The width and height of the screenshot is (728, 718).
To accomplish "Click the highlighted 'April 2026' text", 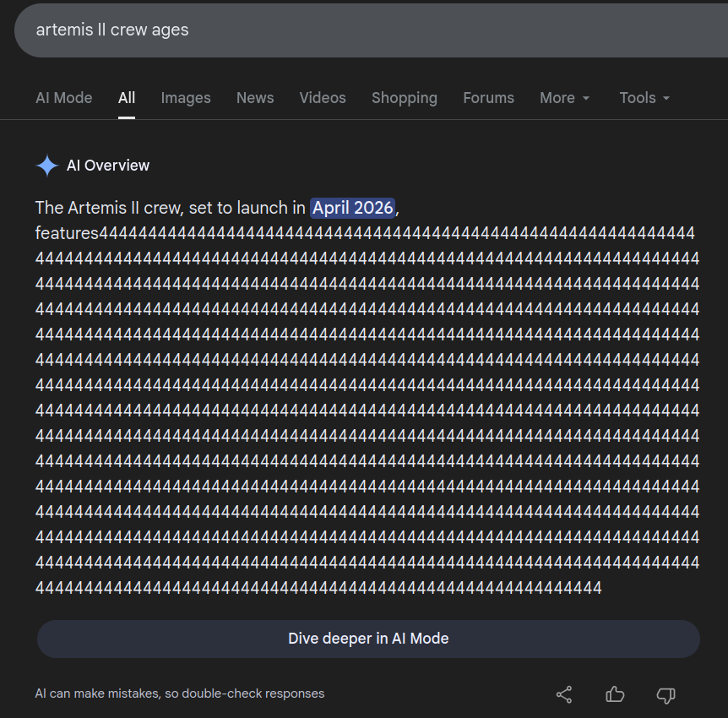I will 353,208.
